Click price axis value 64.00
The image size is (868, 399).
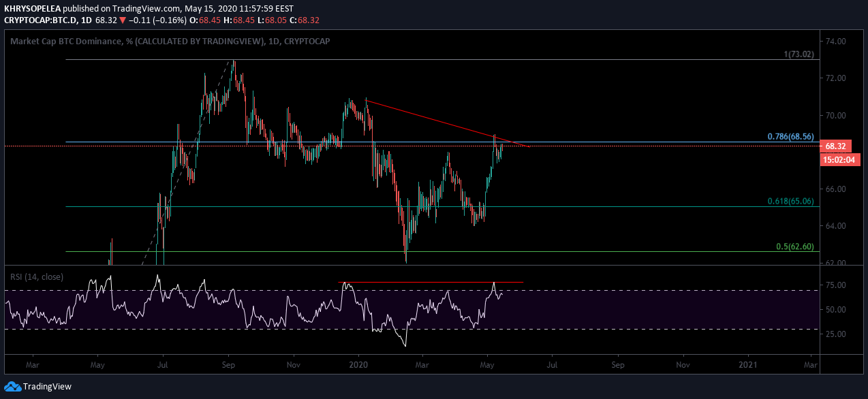tap(835, 225)
